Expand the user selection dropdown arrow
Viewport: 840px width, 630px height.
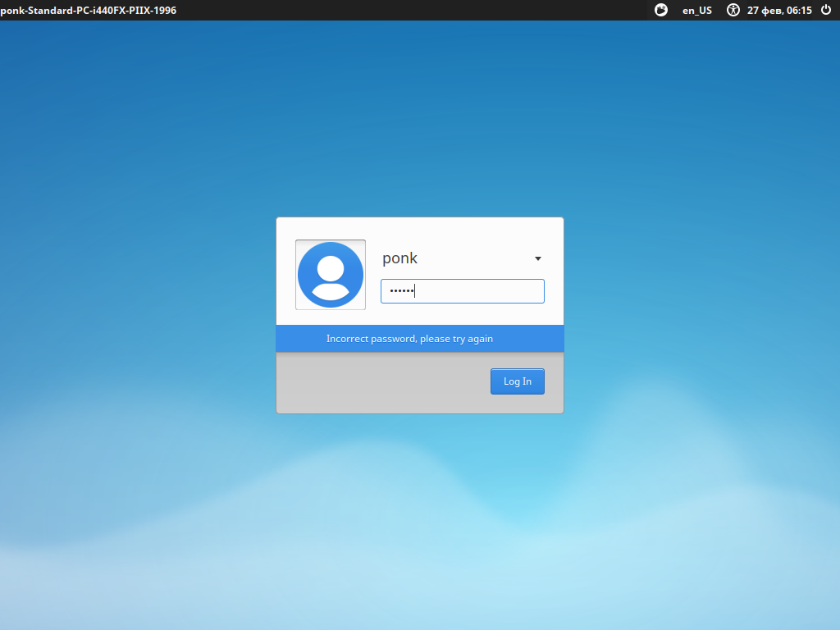[x=538, y=258]
